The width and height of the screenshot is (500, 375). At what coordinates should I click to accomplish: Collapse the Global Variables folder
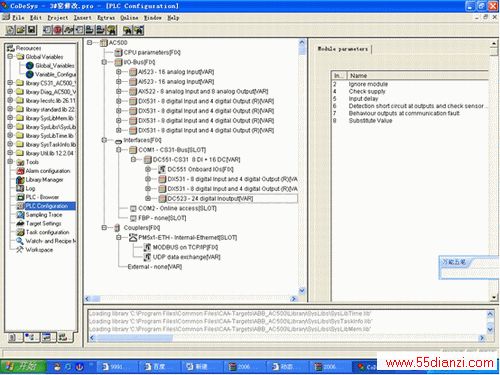10,57
